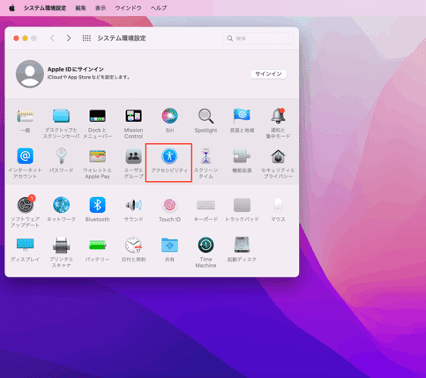Open パスワード preferences
The width and height of the screenshot is (426, 378).
click(61, 161)
